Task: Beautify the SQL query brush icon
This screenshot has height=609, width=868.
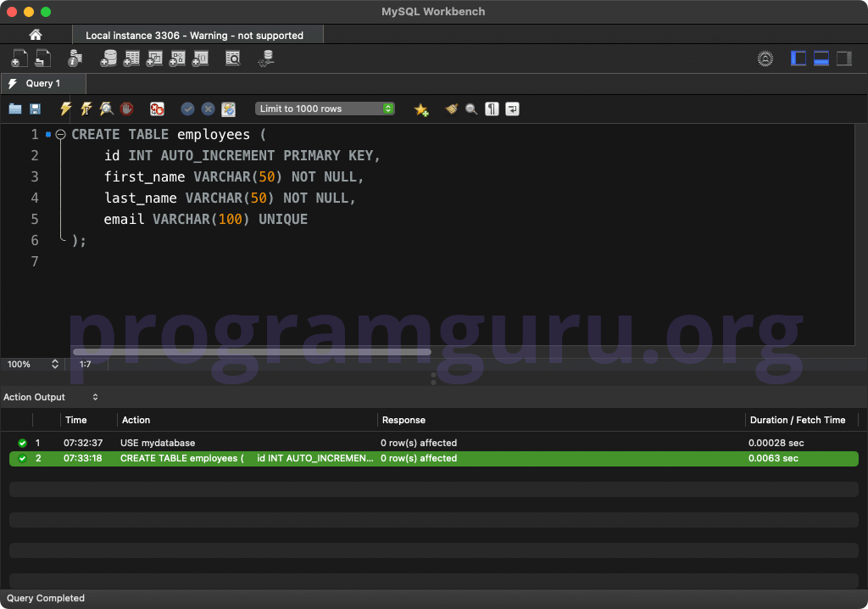Action: [451, 109]
